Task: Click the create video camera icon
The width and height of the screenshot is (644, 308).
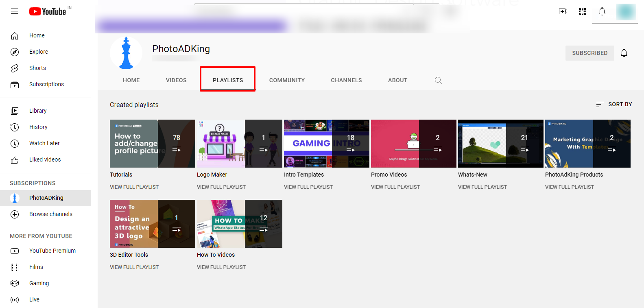Action: [x=563, y=11]
